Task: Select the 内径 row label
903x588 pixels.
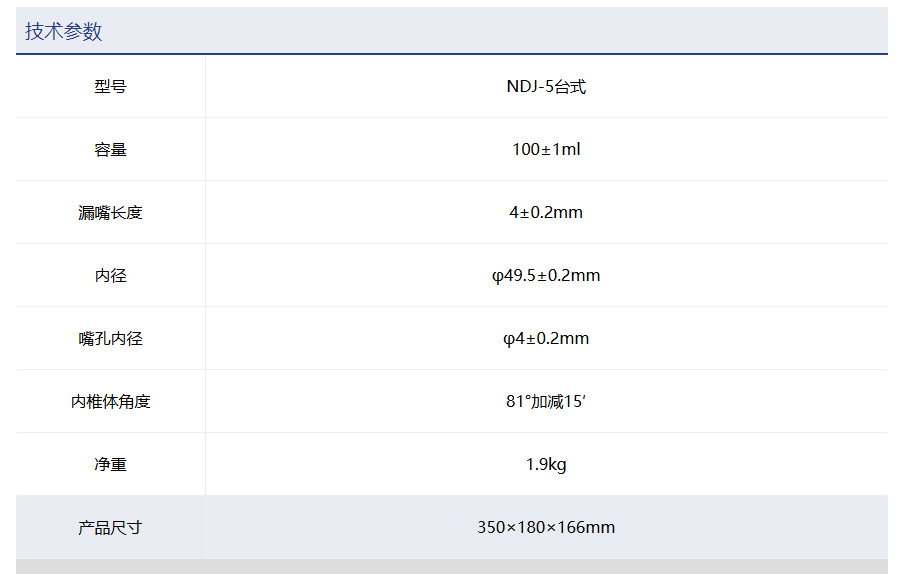Action: 110,276
